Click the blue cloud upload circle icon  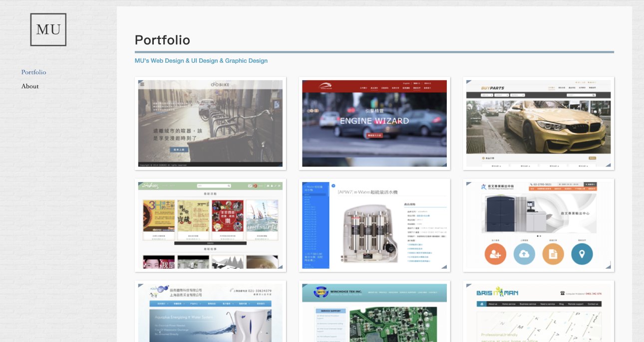[524, 254]
